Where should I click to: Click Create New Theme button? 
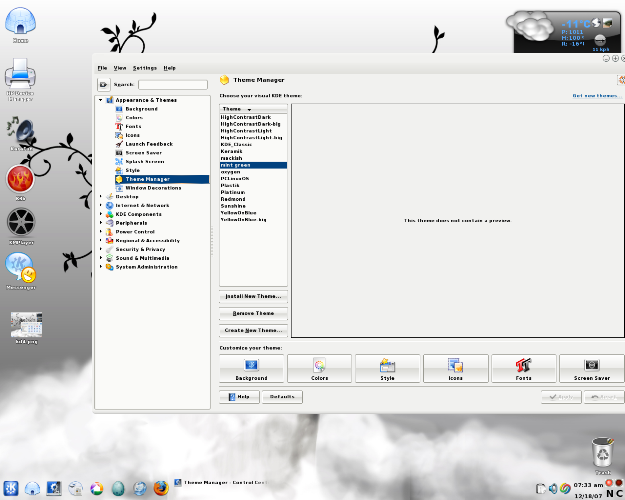pos(253,331)
